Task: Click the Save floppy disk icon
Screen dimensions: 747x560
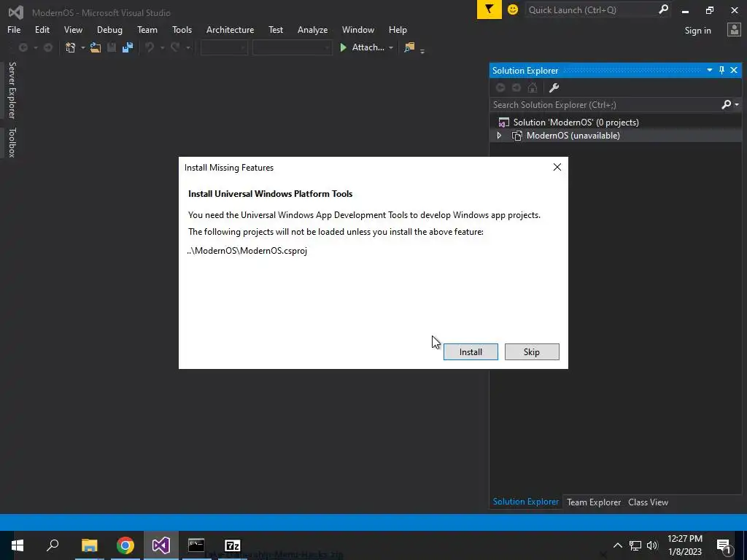Action: (x=112, y=47)
